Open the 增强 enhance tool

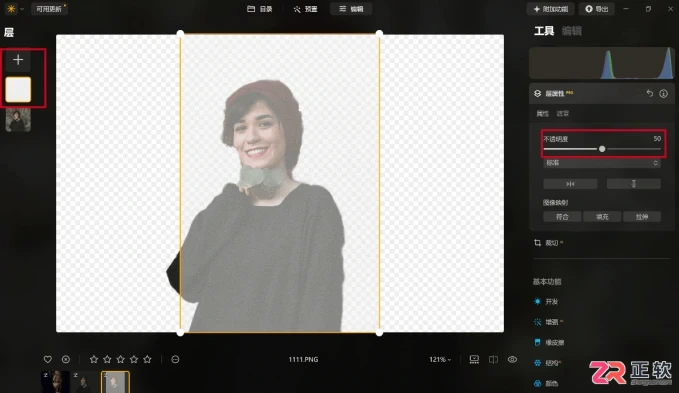[x=548, y=322]
